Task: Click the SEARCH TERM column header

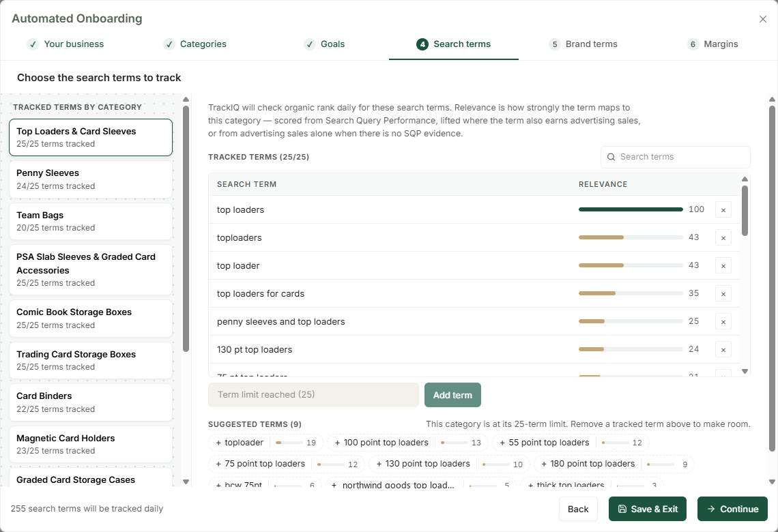Action: pyautogui.click(x=246, y=184)
